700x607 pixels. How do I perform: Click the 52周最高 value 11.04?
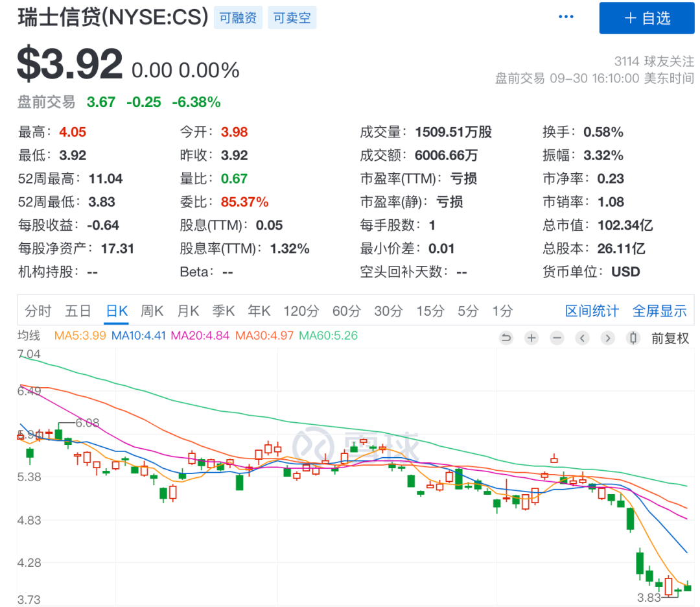[106, 178]
